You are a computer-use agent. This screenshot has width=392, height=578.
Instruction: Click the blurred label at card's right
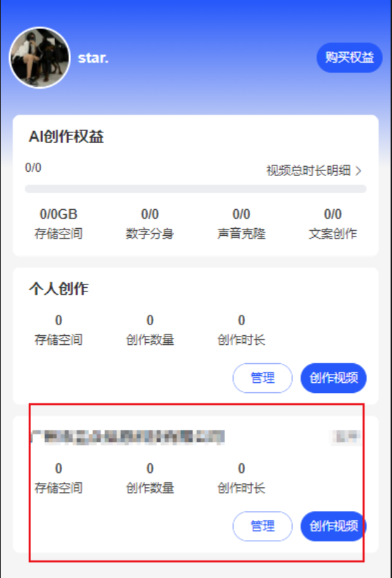[x=346, y=437]
